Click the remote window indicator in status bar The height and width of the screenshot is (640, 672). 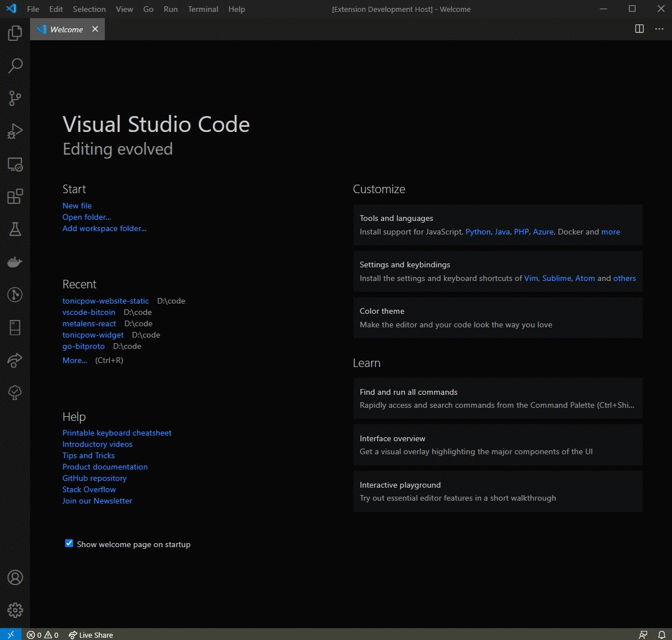pos(11,634)
